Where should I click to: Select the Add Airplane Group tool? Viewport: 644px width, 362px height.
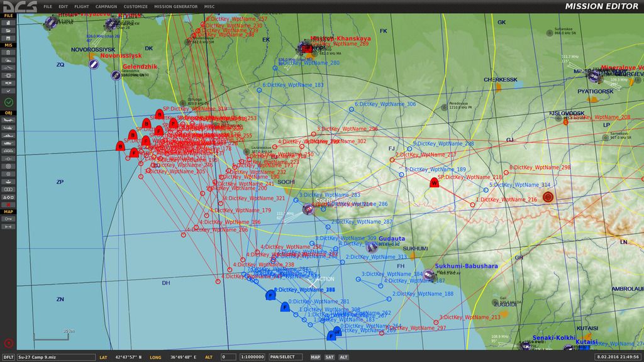click(x=8, y=121)
